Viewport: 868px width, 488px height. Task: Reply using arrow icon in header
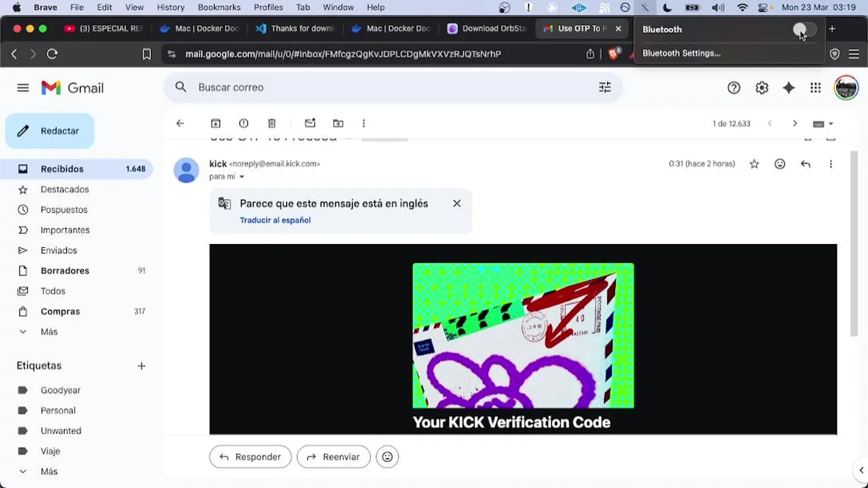806,164
